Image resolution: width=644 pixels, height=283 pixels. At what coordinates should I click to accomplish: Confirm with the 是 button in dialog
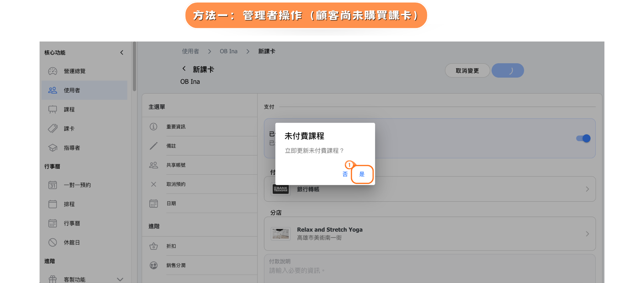pos(362,174)
